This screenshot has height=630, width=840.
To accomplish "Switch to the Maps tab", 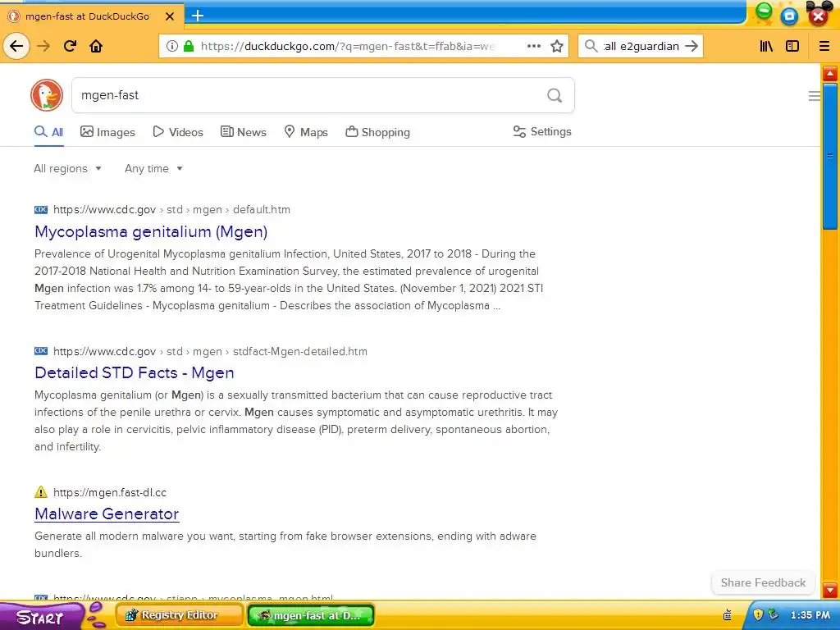I will pyautogui.click(x=306, y=132).
